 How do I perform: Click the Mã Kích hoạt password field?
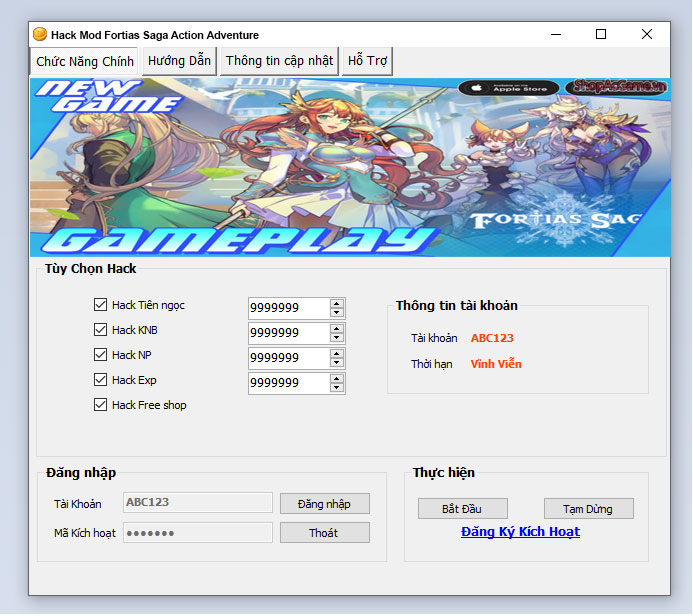click(197, 533)
